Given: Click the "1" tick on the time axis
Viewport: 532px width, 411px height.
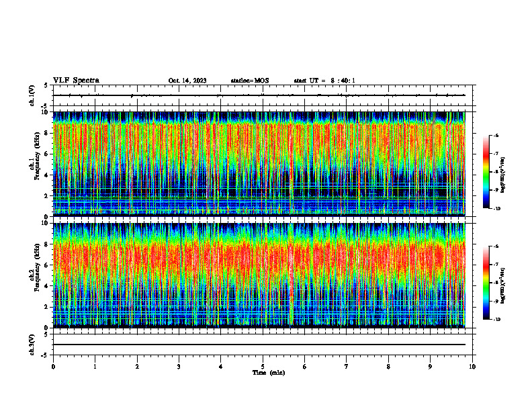Looking at the screenshot, I should 95,367.
